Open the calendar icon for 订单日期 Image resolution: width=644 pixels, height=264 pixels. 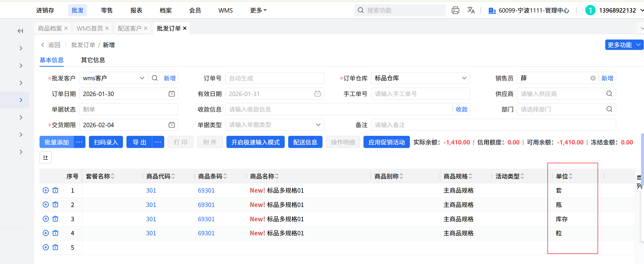[x=172, y=94]
